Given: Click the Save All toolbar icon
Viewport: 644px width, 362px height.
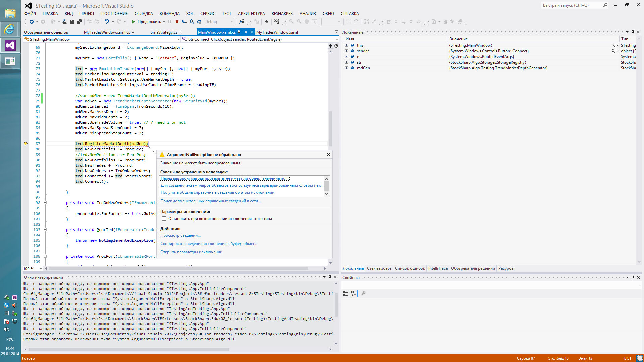Looking at the screenshot, I should click(79, 22).
